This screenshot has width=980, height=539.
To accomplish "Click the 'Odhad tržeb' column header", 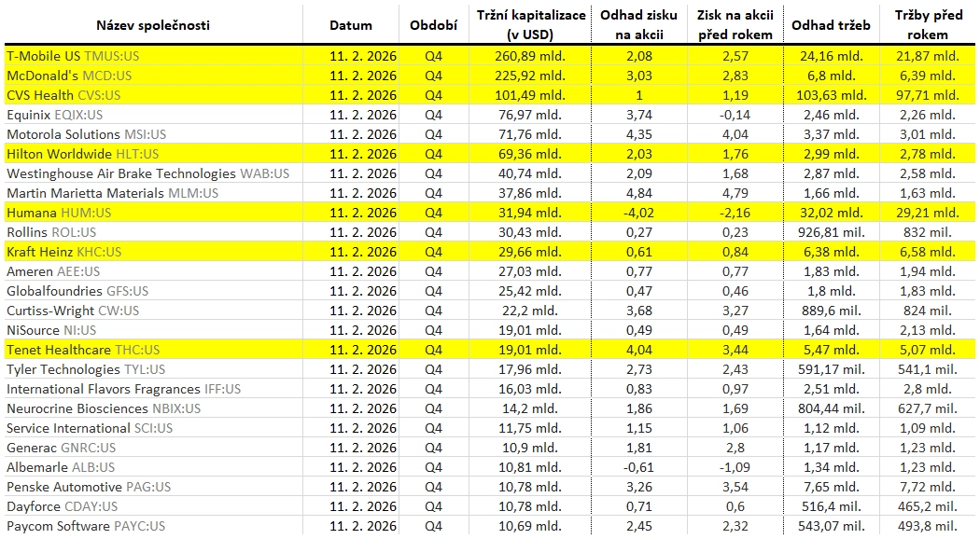I will tap(831, 25).
